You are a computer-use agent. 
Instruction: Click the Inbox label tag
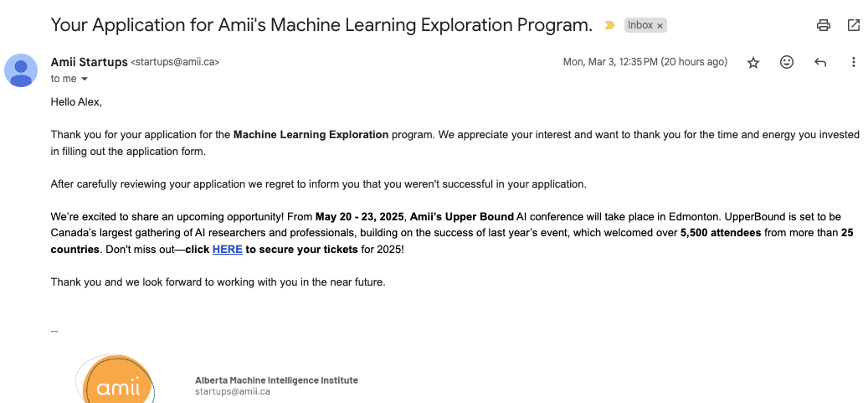pyautogui.click(x=639, y=25)
